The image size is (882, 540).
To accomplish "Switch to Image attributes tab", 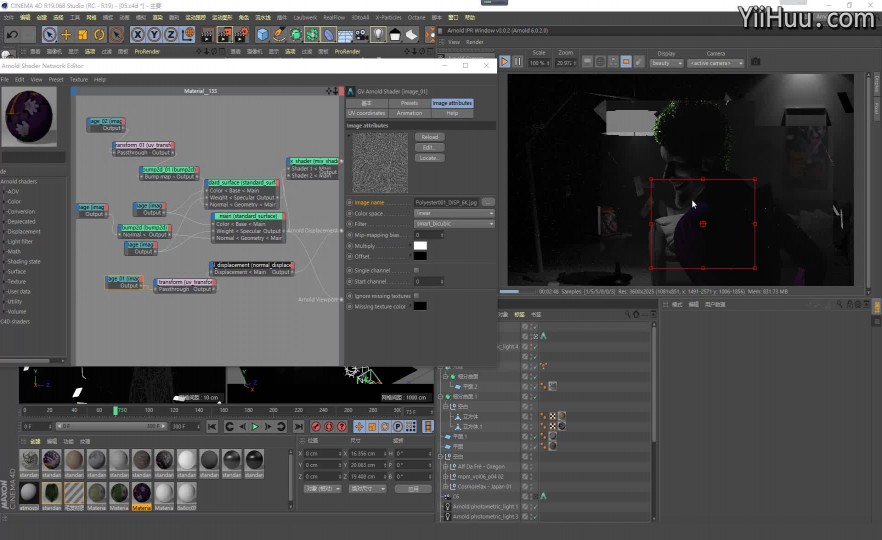I will [x=452, y=103].
